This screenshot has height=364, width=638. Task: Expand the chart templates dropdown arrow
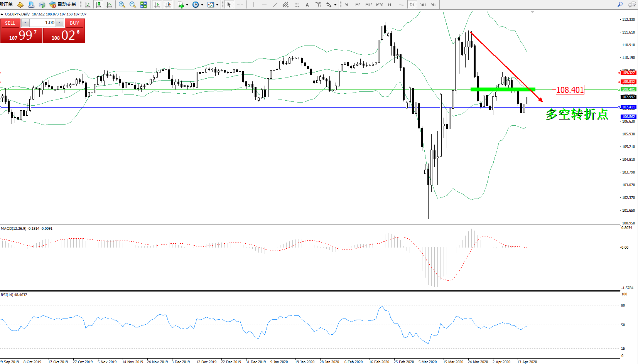pyautogui.click(x=217, y=5)
